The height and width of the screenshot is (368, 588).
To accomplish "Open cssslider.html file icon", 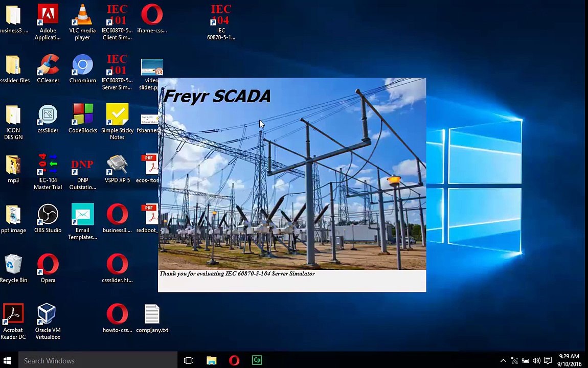I will (x=117, y=268).
